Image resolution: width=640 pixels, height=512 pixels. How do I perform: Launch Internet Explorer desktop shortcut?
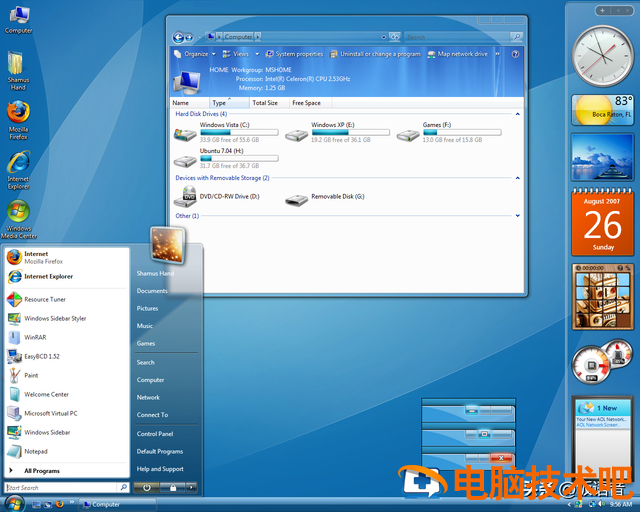[x=18, y=170]
